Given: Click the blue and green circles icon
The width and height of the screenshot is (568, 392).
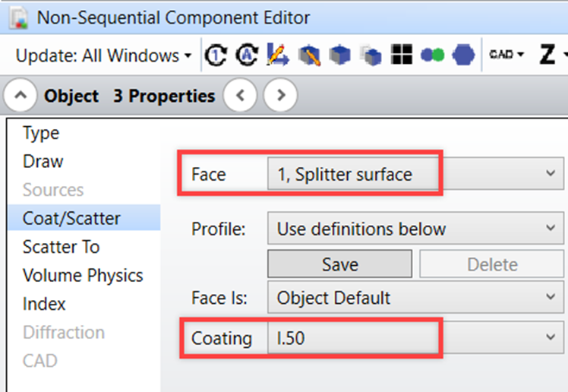Looking at the screenshot, I should (432, 55).
